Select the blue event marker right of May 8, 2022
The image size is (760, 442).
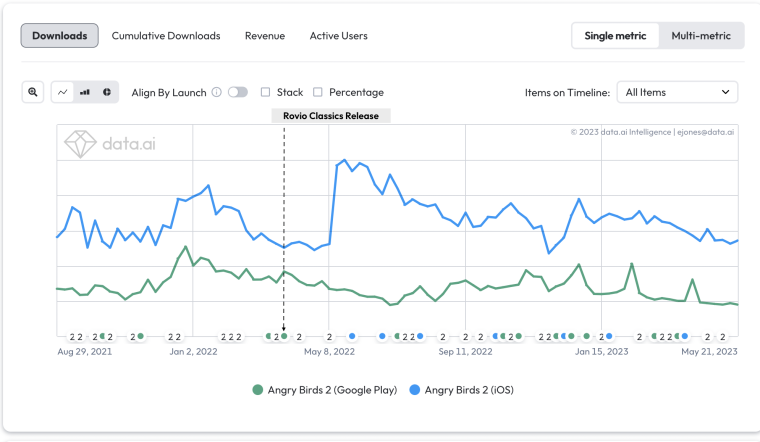tap(352, 336)
